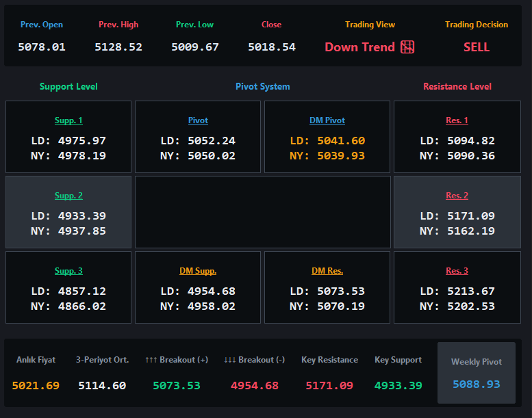532x418 pixels.
Task: Open the Res. 1 link
Action: (x=457, y=120)
